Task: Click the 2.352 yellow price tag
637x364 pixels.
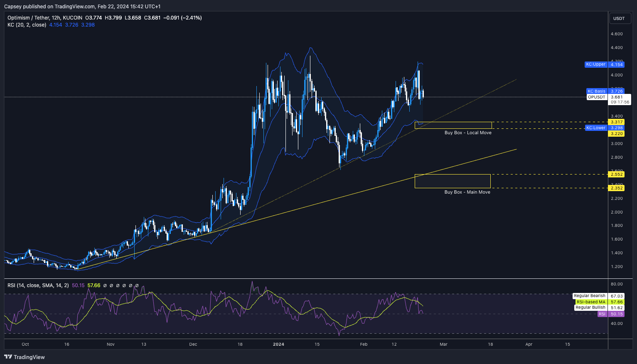Action: coord(616,188)
